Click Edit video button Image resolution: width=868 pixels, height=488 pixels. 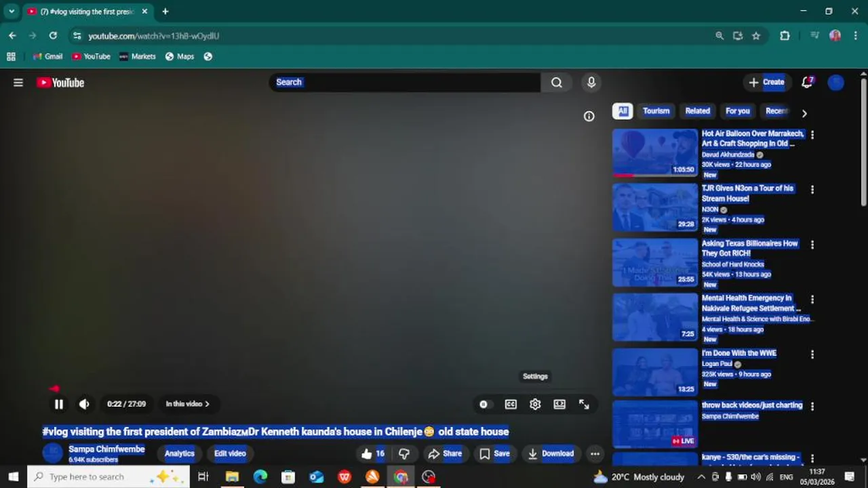pyautogui.click(x=230, y=453)
